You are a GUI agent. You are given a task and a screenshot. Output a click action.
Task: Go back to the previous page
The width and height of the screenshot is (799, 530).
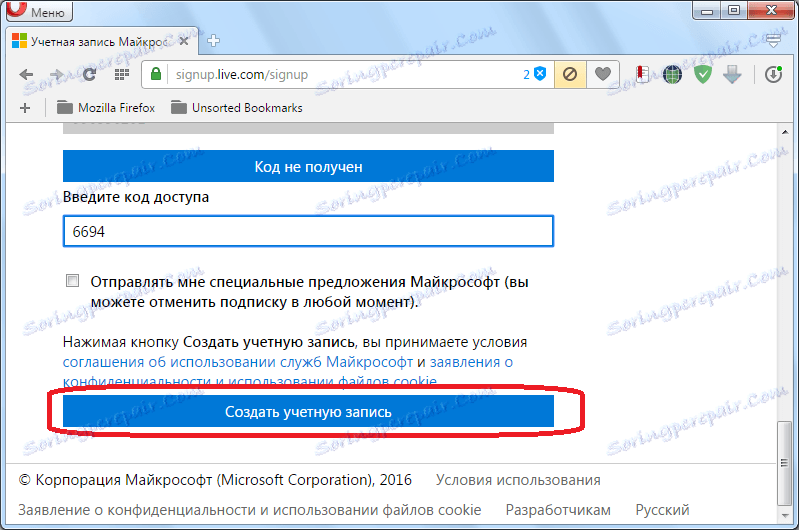tap(26, 75)
